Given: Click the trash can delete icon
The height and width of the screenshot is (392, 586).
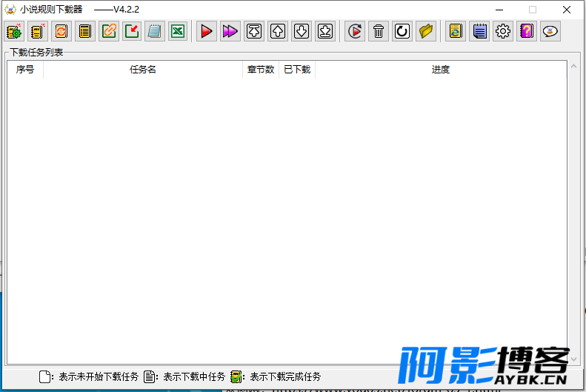Looking at the screenshot, I should click(x=379, y=31).
